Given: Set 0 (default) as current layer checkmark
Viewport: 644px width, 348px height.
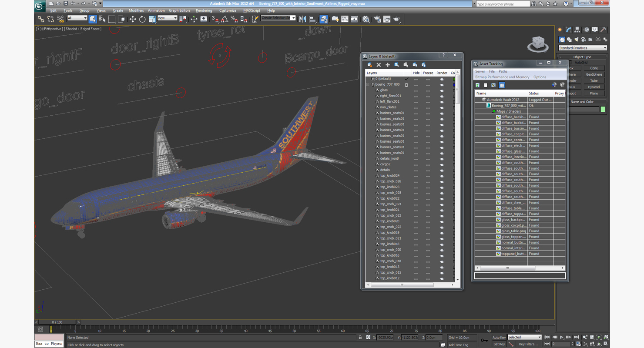Looking at the screenshot, I should tap(407, 79).
